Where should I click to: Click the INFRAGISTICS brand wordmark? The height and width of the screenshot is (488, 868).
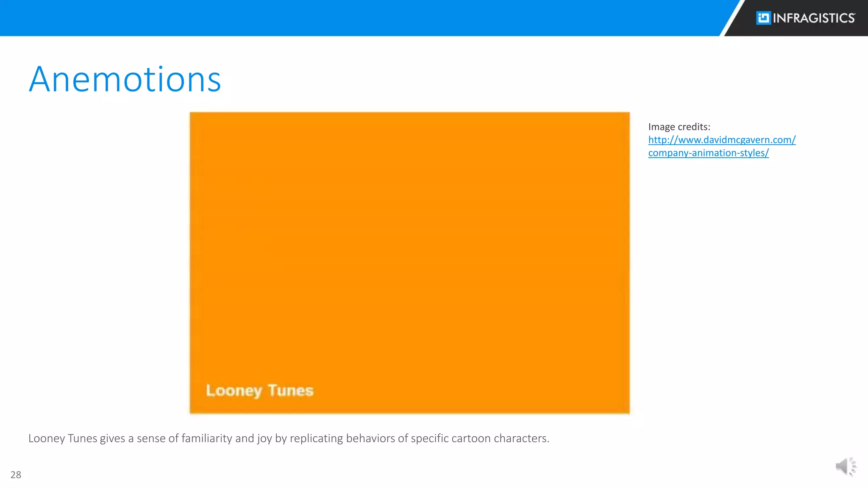coord(814,18)
